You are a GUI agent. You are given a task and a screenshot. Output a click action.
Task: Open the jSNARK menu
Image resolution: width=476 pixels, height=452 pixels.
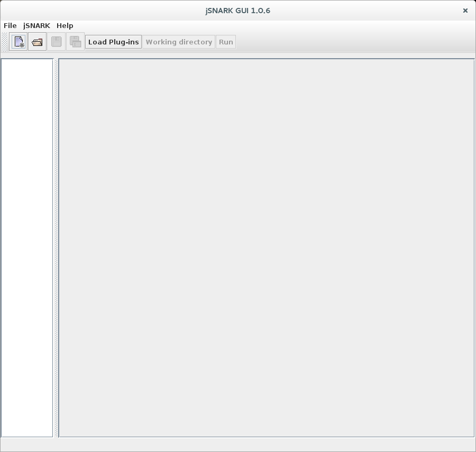[36, 26]
